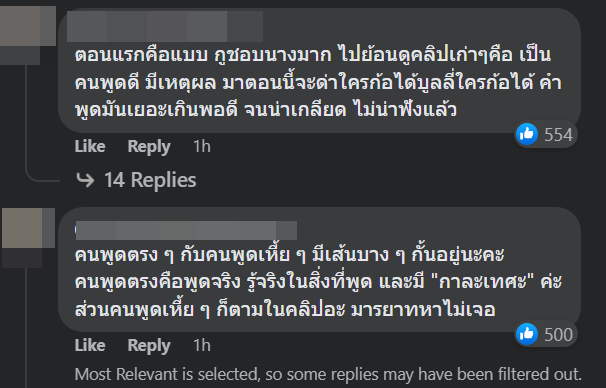Click the reply arrow icon before 14 Replies
606x388 pixels.
coord(85,180)
